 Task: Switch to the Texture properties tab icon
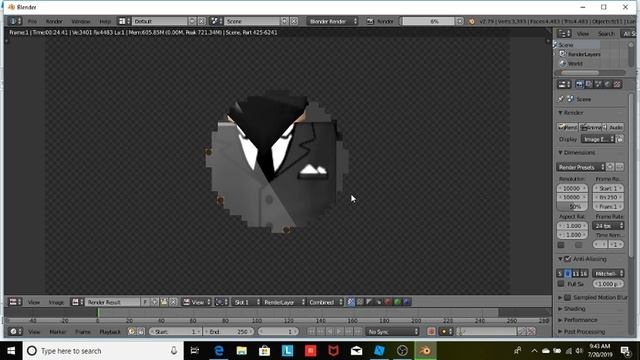click(x=617, y=84)
